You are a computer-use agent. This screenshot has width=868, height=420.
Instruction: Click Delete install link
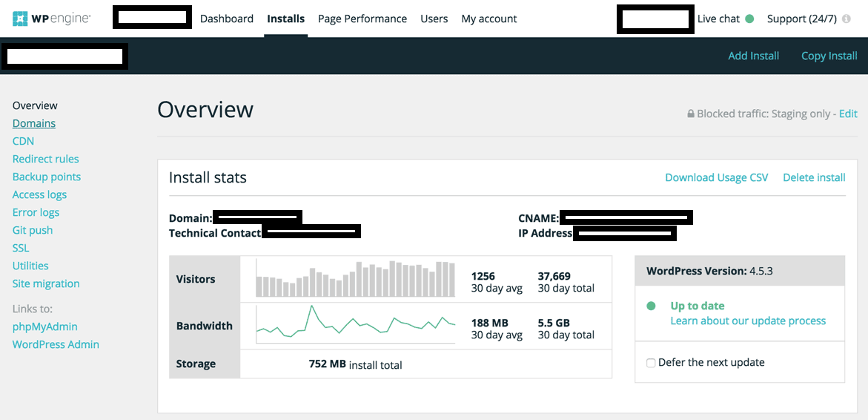point(814,177)
